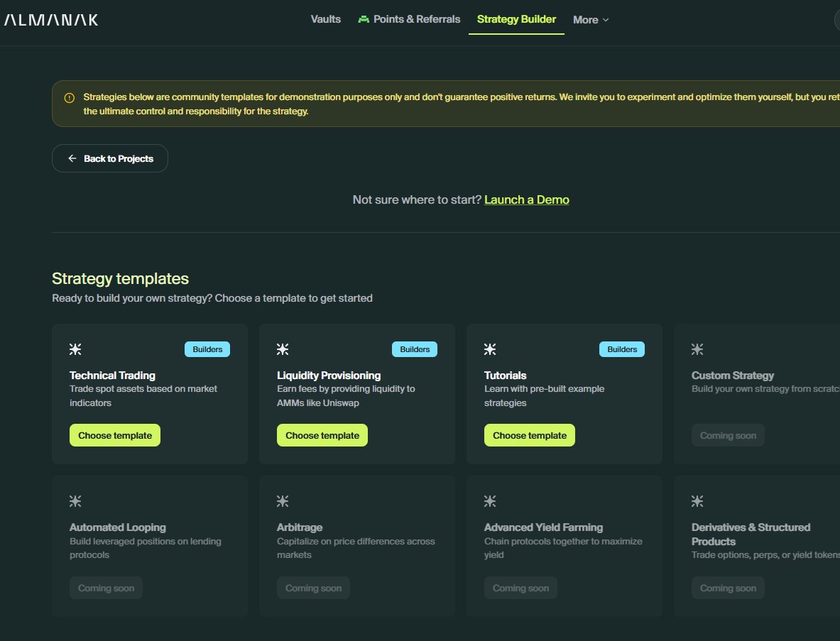This screenshot has width=840, height=641.
Task: Click Builders badge on Liquidity Provisioning card
Action: 415,349
